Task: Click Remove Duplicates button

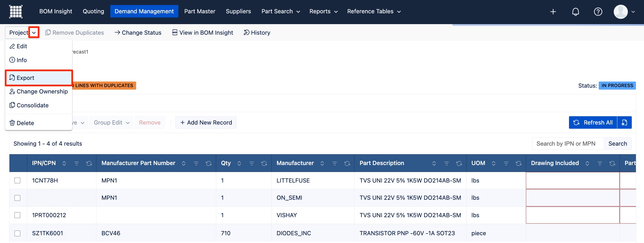Action: tap(74, 33)
